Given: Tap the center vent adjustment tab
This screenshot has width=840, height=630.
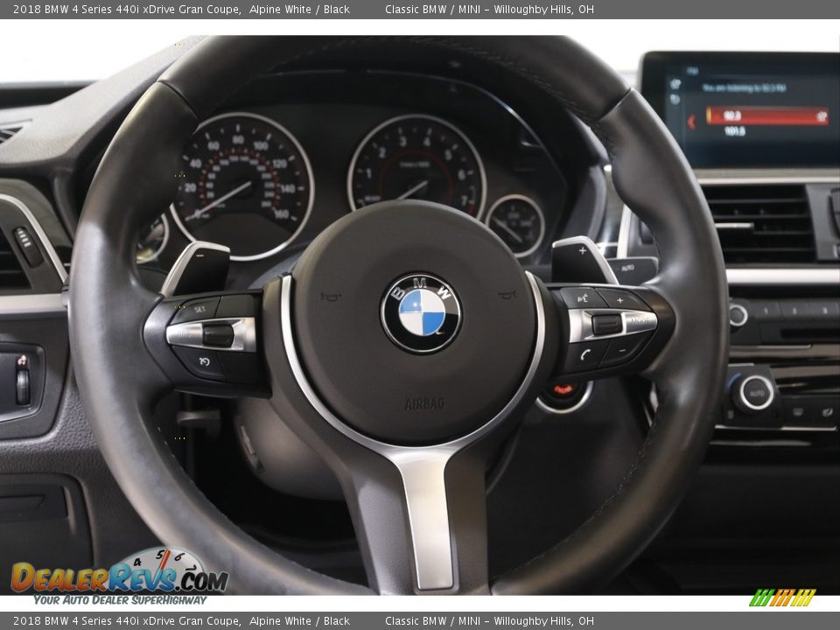Looking at the screenshot, I should 734,225.
